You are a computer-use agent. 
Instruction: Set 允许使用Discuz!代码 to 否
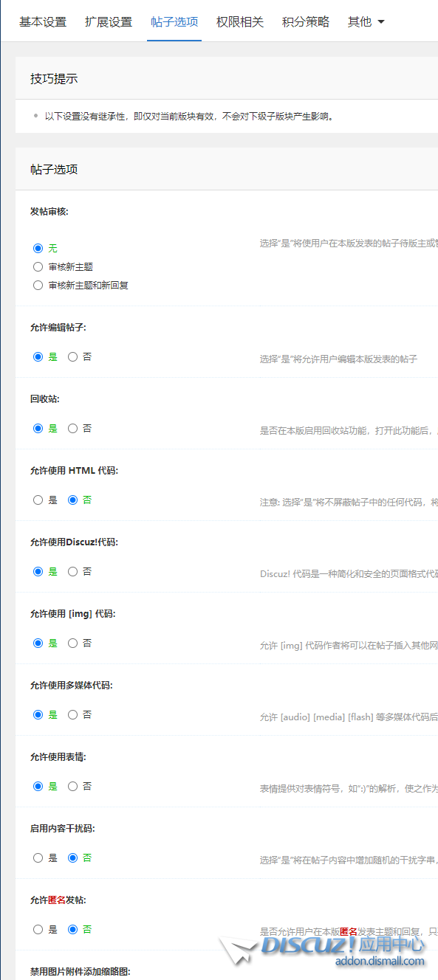[x=72, y=572]
